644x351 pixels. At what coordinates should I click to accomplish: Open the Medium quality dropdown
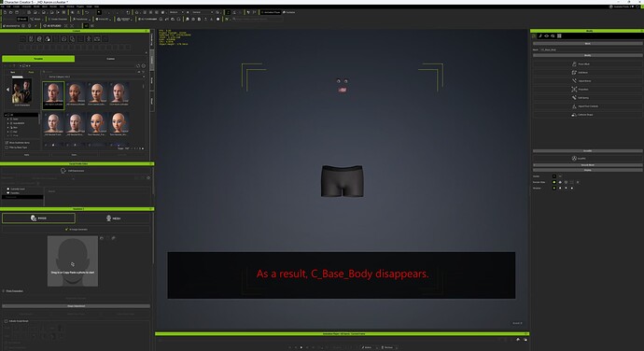point(176,12)
